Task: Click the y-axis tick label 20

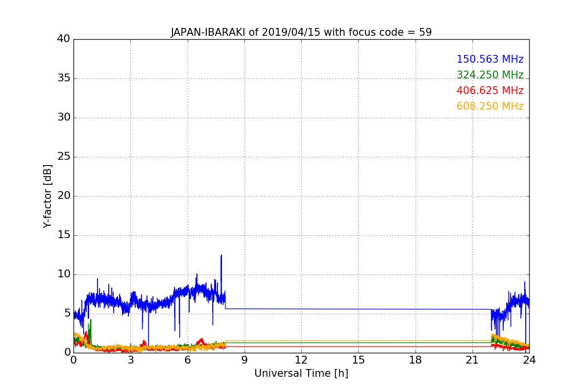Action: click(x=63, y=196)
